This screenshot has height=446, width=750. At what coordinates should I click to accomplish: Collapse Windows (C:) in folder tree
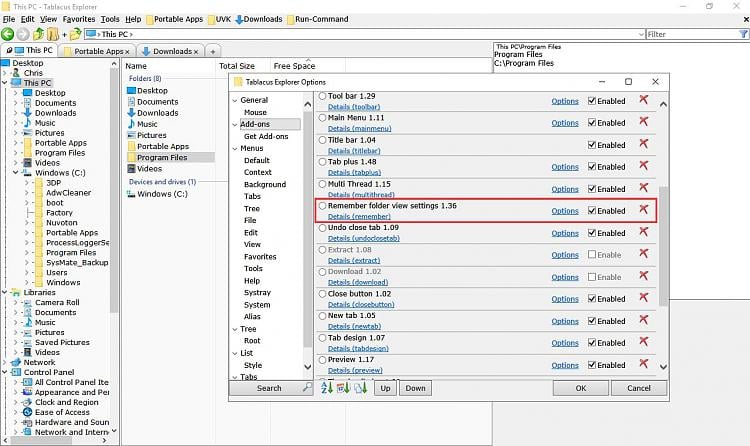[x=15, y=173]
